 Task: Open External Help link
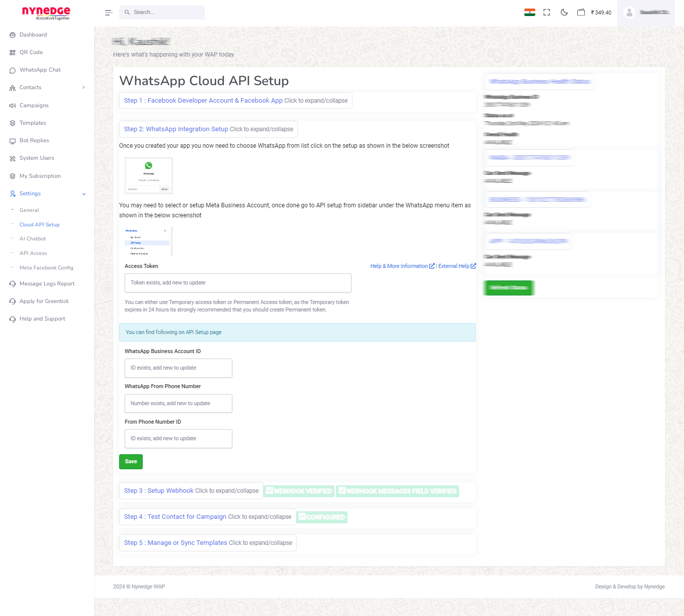454,266
